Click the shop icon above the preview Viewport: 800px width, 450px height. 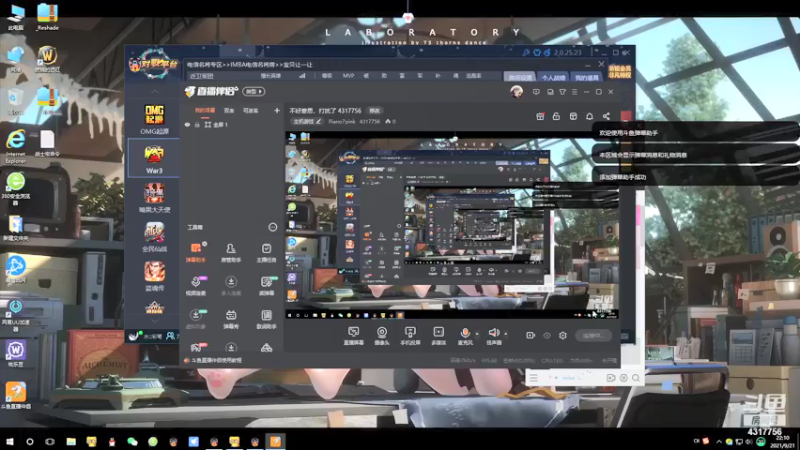point(573,116)
